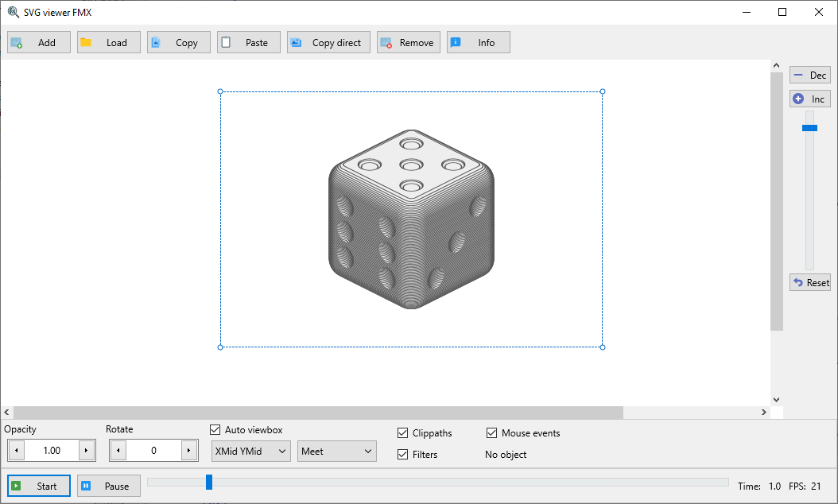Screen dimensions: 838x504
Task: Open a file with the Load folder icon
Action: [109, 43]
